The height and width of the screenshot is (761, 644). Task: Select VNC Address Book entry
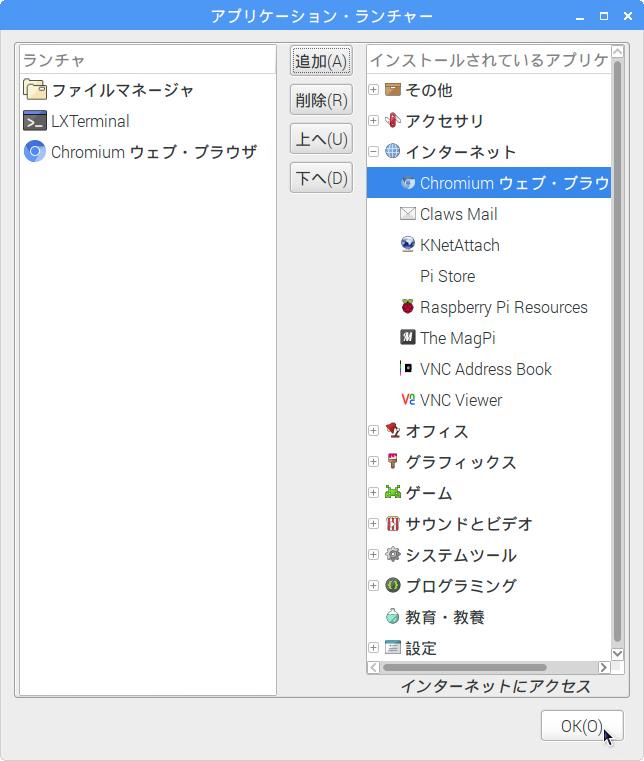(489, 368)
